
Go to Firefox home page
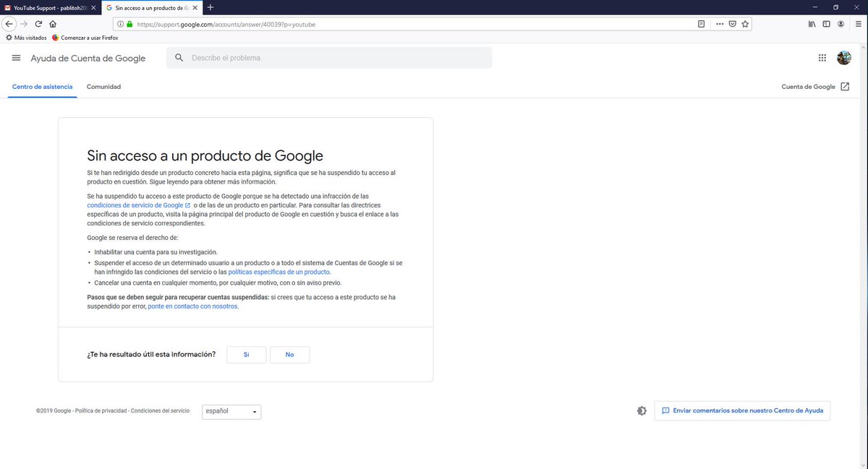click(x=53, y=24)
